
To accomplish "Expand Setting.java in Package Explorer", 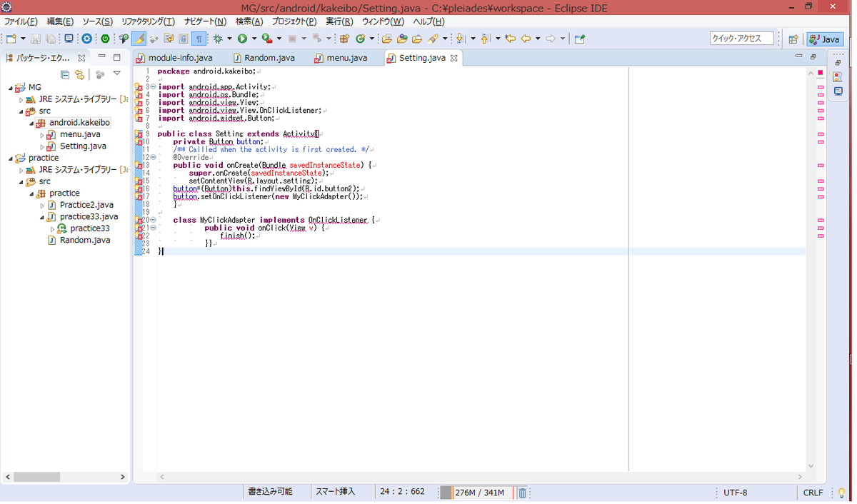I will [x=42, y=146].
